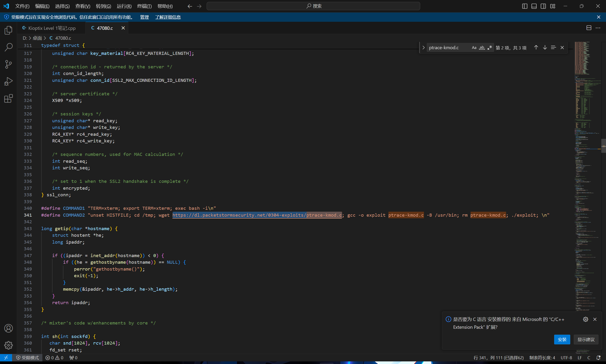Click 管理 in restricted mode banner
The image size is (606, 364).
coord(144,17)
